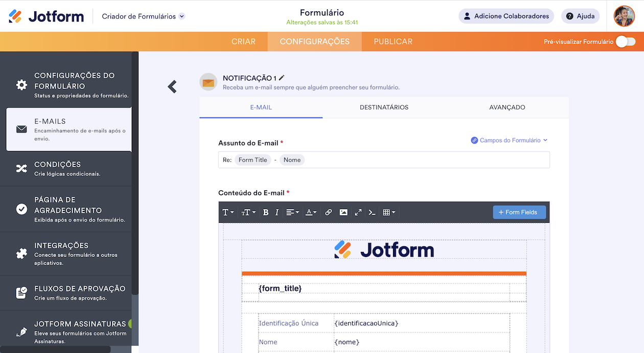Click the {form_title} placeholder text

[280, 288]
